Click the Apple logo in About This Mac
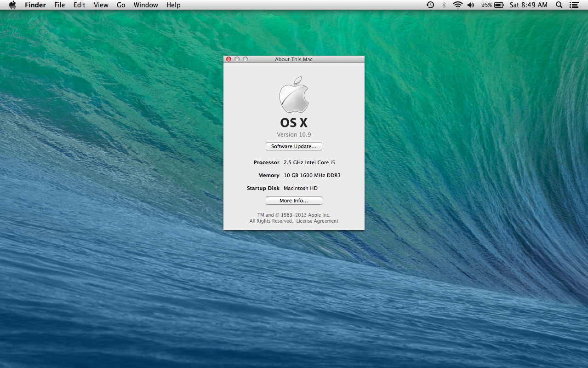 click(x=294, y=95)
